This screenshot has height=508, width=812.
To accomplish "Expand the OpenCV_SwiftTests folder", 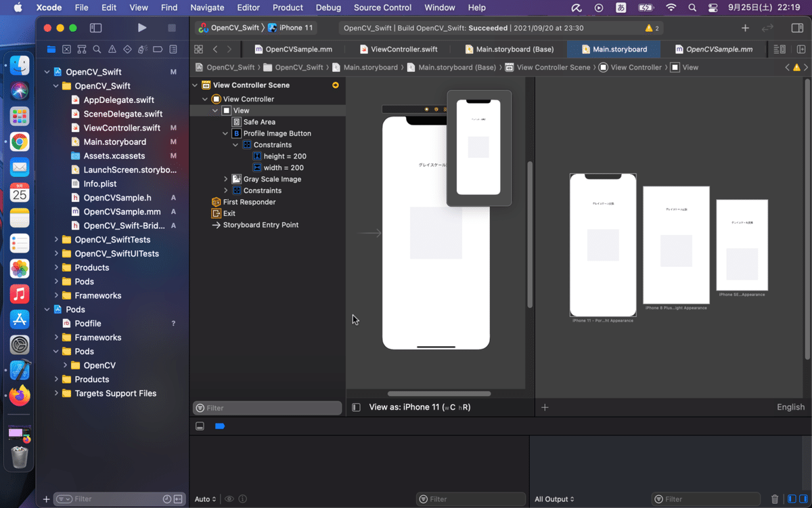I will click(x=56, y=240).
